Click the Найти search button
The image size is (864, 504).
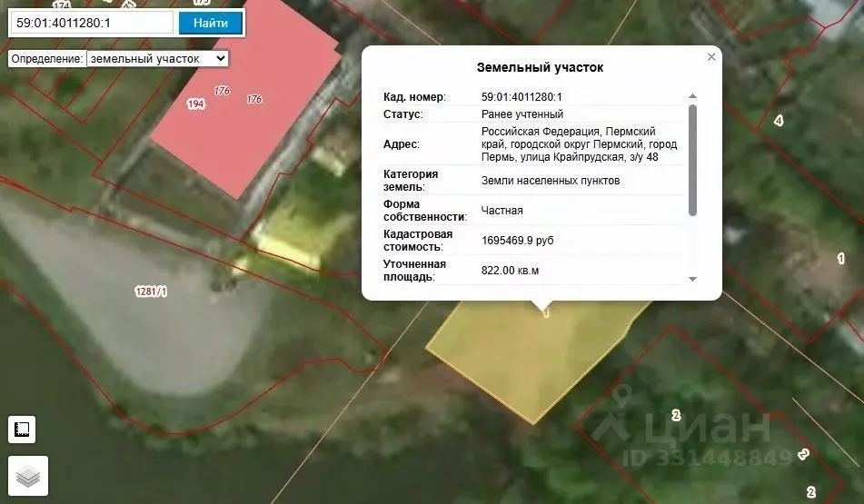[x=211, y=23]
